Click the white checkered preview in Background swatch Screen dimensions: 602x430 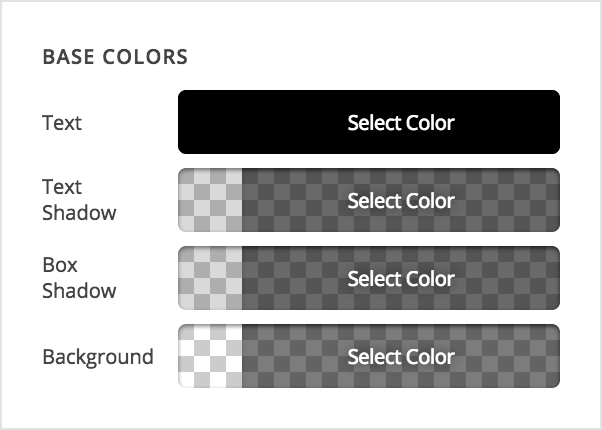210,356
